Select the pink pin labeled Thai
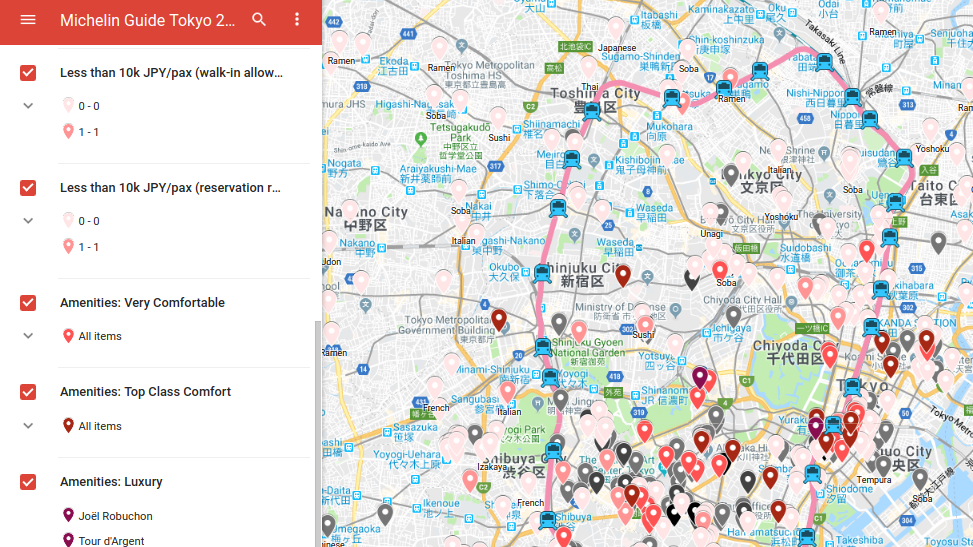The height and width of the screenshot is (547, 973). (x=589, y=67)
